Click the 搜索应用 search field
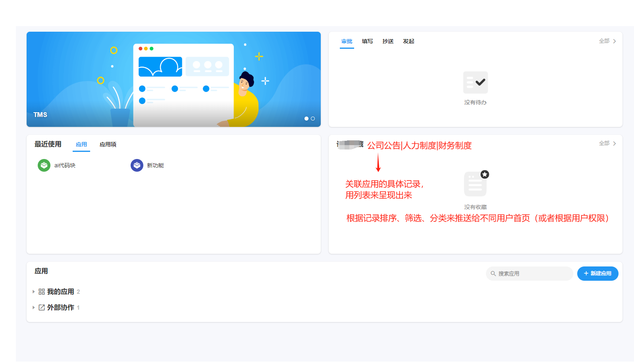634x364 pixels. coord(530,274)
